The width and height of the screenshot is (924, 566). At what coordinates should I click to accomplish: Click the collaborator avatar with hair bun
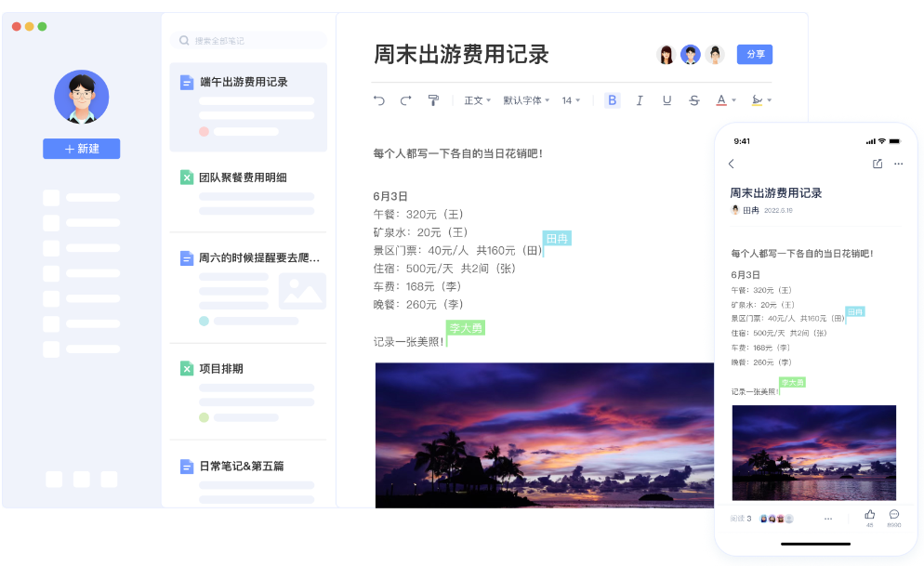715,55
